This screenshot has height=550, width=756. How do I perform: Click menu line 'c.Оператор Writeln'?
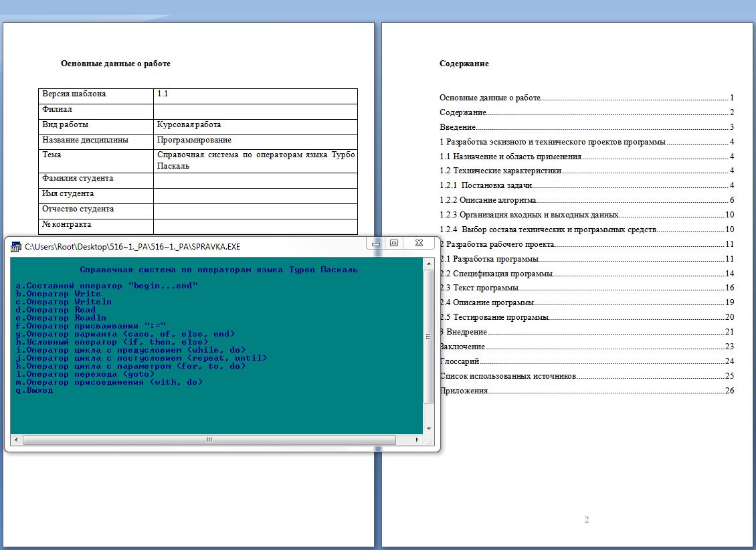click(64, 302)
